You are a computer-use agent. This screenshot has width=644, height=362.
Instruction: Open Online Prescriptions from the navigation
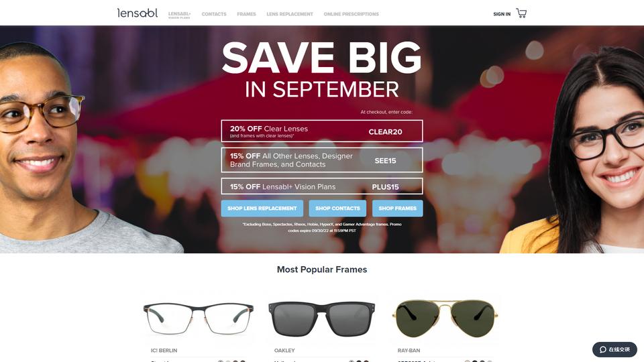[351, 14]
